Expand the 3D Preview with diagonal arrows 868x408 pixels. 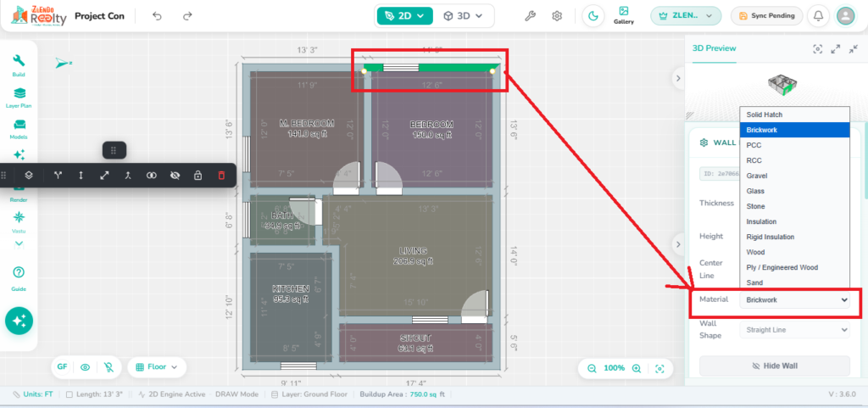[836, 48]
